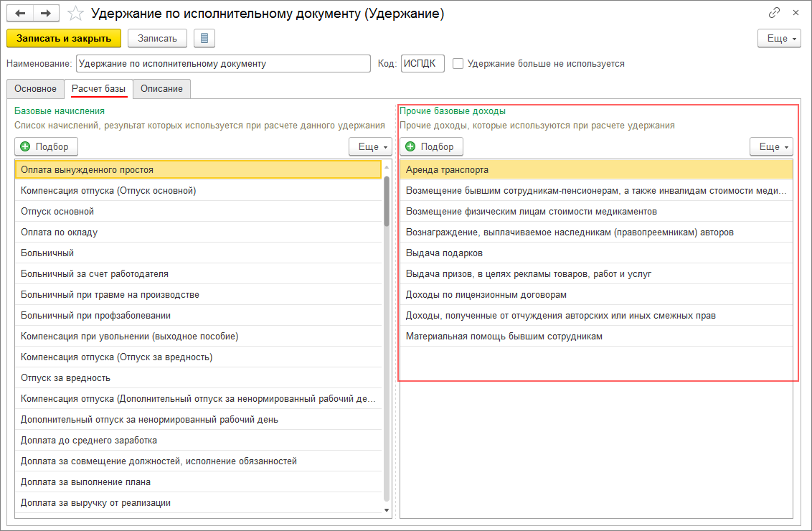The image size is (812, 531).
Task: Click Подбор under Базовые начисления
Action: point(46,146)
